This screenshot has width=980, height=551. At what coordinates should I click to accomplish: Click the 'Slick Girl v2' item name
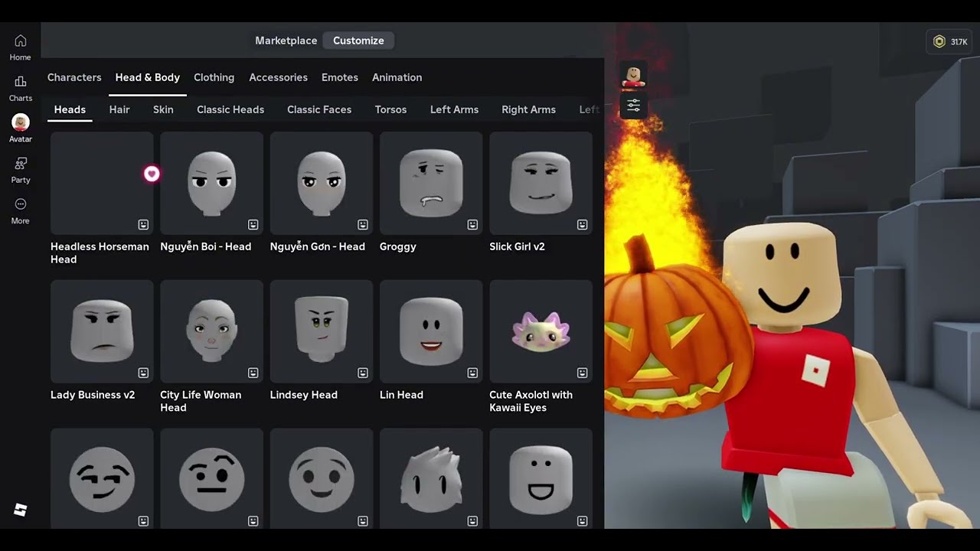(517, 246)
